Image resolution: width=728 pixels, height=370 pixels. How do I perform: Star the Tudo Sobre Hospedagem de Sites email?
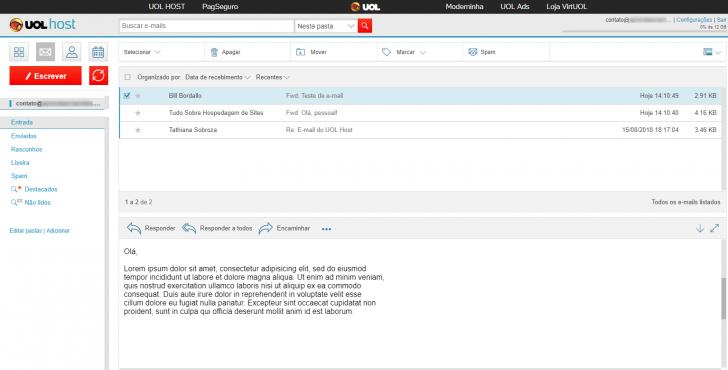tap(137, 113)
